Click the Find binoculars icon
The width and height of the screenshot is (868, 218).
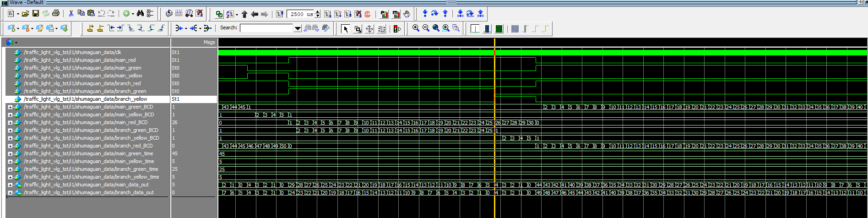140,14
